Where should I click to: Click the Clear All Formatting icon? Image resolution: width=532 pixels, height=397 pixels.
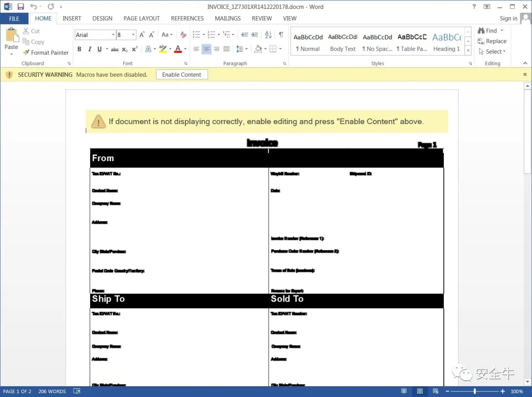pyautogui.click(x=183, y=35)
